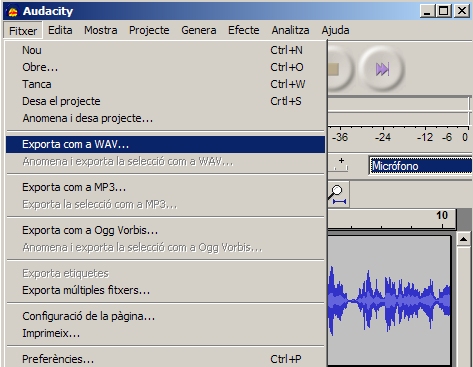473x367 pixels.
Task: Click the partially hidden Stop button
Action: coord(339,69)
